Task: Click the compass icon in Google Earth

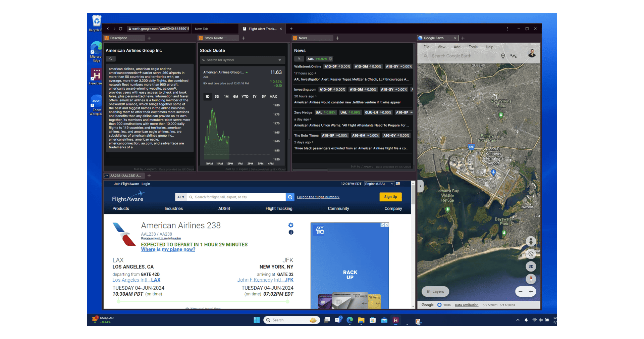Action: click(x=531, y=279)
